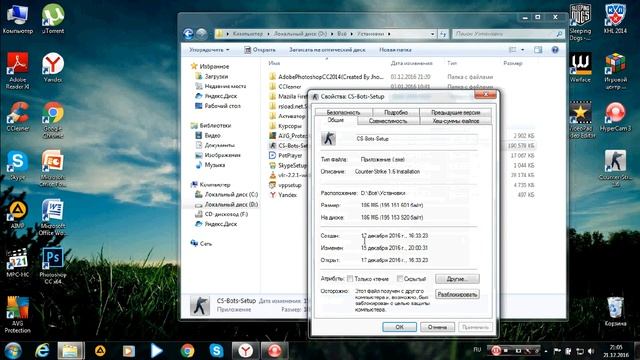This screenshot has height=360, width=640.
Task: Launch the KHL 2014 desktop icon
Action: tap(615, 18)
